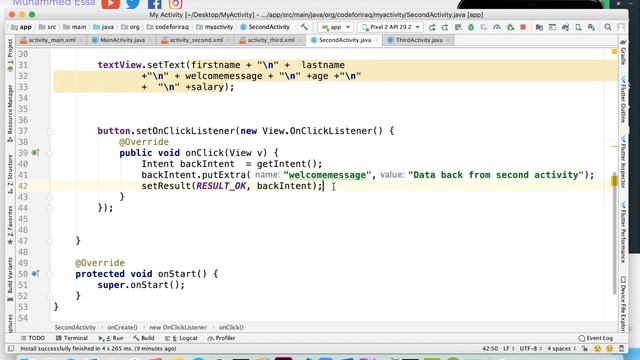
Task: Open the TODO tool window
Action: (33, 338)
